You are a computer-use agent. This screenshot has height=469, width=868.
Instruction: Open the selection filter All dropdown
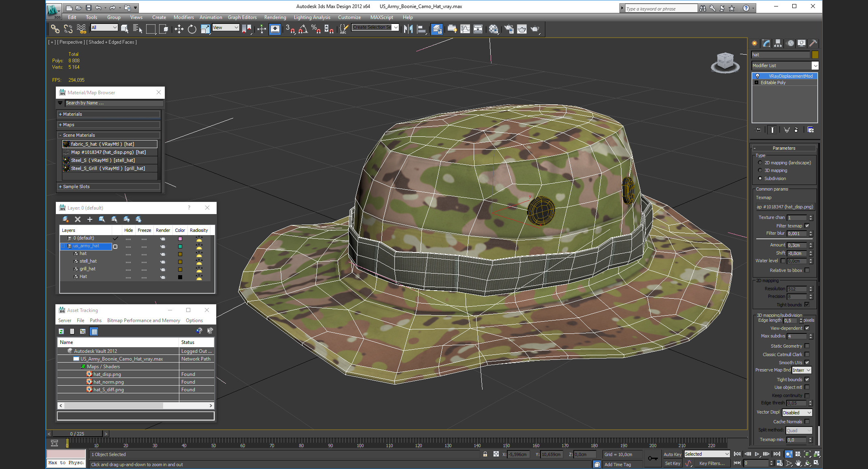[104, 28]
